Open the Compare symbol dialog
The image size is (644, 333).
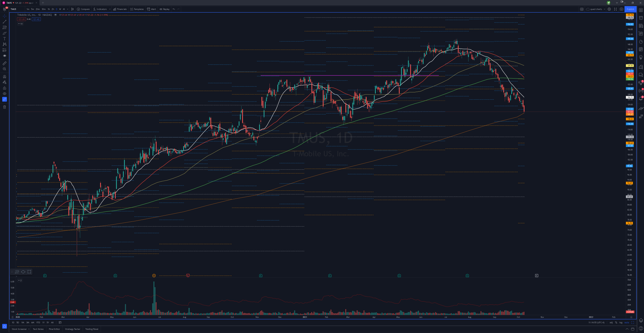pos(83,9)
